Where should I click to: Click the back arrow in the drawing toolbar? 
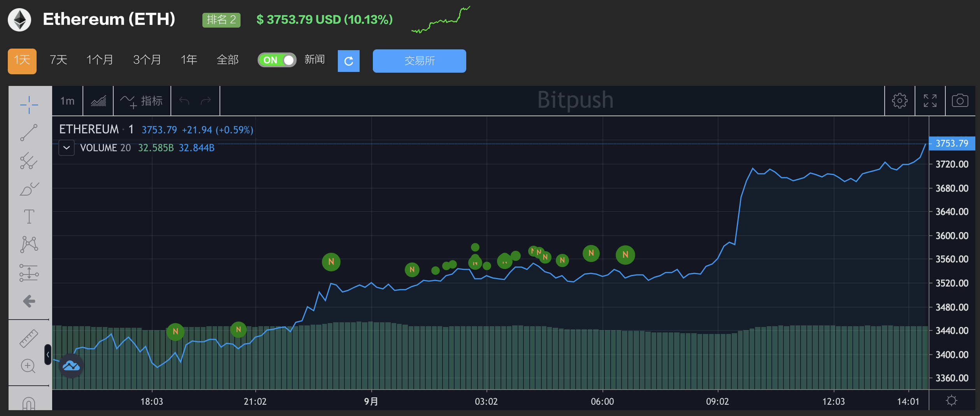pyautogui.click(x=29, y=301)
